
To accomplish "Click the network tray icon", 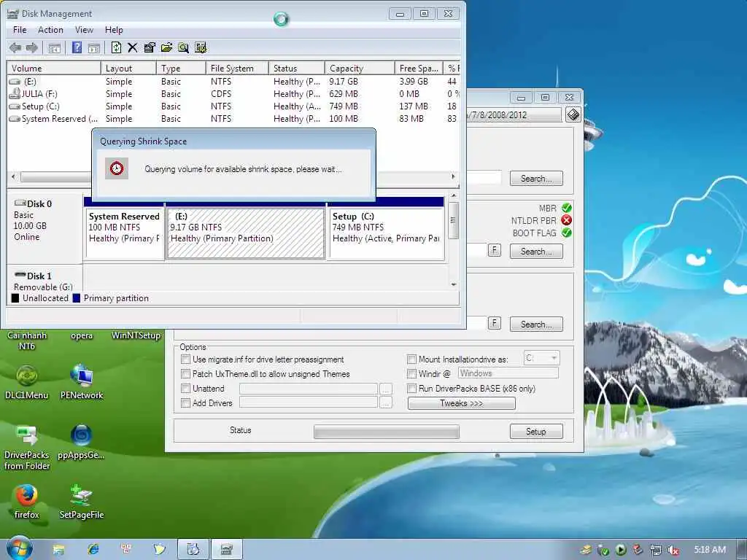I will [x=656, y=550].
